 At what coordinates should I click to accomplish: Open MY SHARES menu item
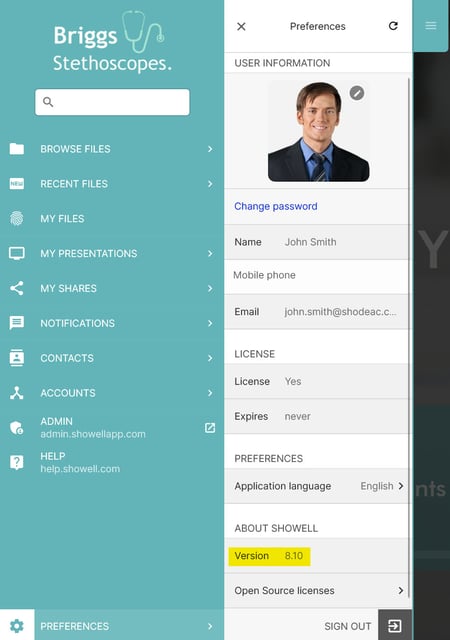point(68,289)
